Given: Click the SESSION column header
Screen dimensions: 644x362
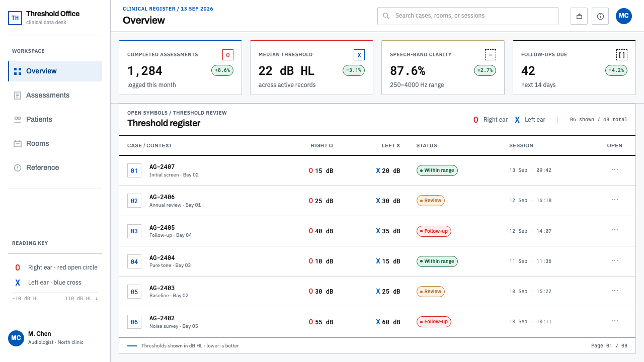Looking at the screenshot, I should point(521,146).
